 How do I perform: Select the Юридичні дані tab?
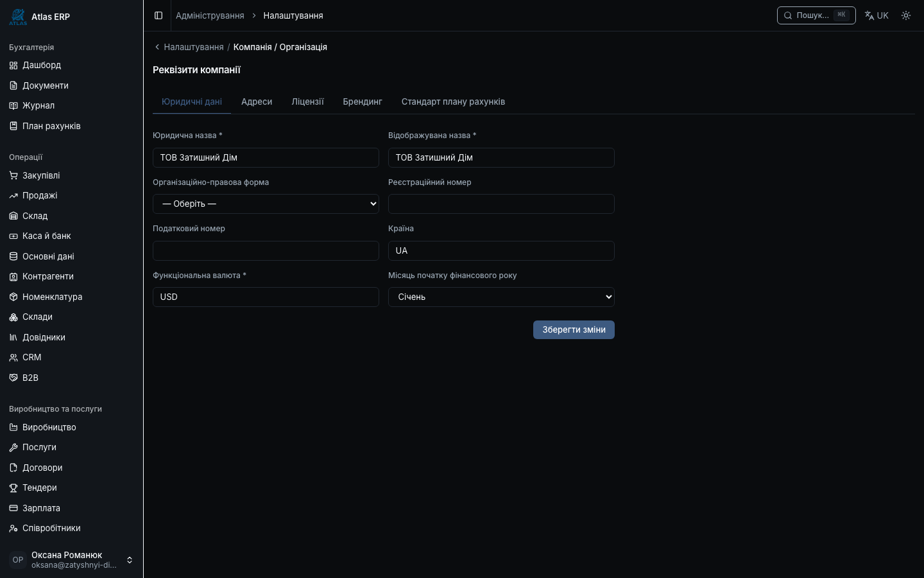point(192,101)
